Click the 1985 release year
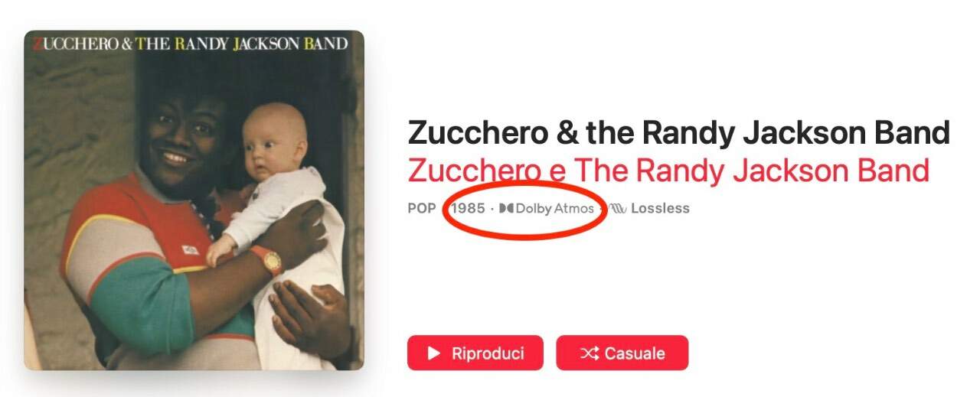Screen dimensions: 980x397 pos(468,208)
